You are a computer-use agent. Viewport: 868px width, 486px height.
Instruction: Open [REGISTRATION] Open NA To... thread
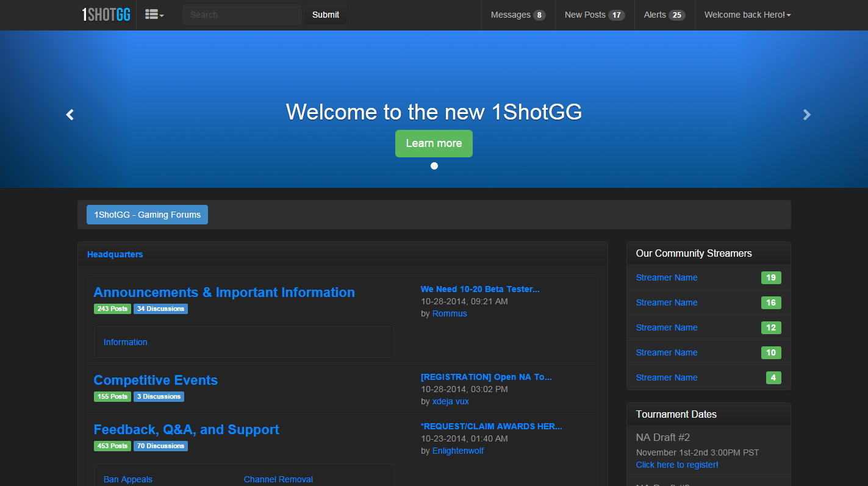pyautogui.click(x=486, y=377)
